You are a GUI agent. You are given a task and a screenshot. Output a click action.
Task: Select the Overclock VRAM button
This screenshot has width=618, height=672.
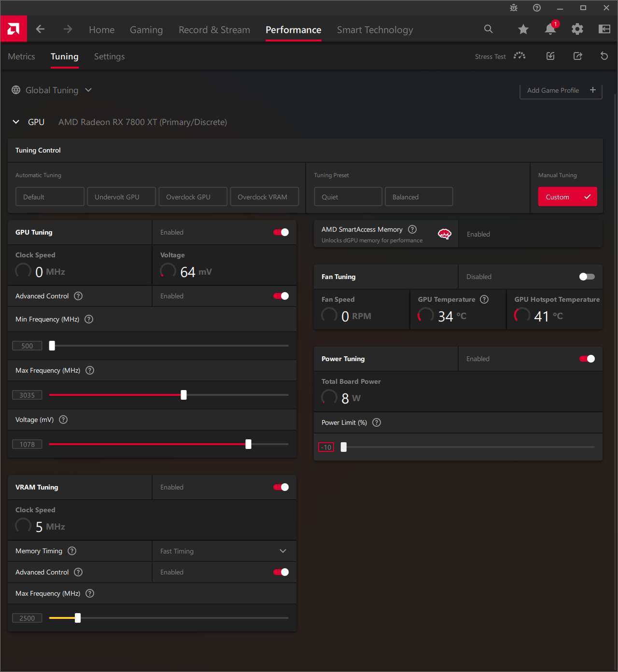point(265,196)
